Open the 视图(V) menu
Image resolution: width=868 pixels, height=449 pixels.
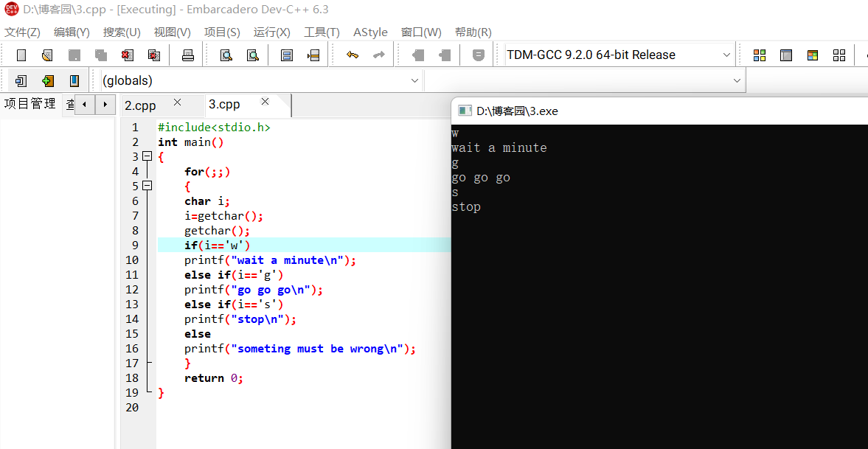click(x=172, y=32)
